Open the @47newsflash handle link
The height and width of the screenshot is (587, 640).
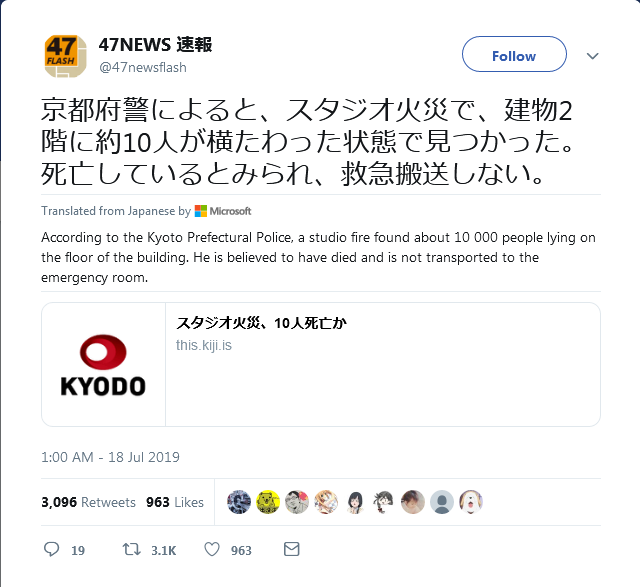(x=143, y=67)
